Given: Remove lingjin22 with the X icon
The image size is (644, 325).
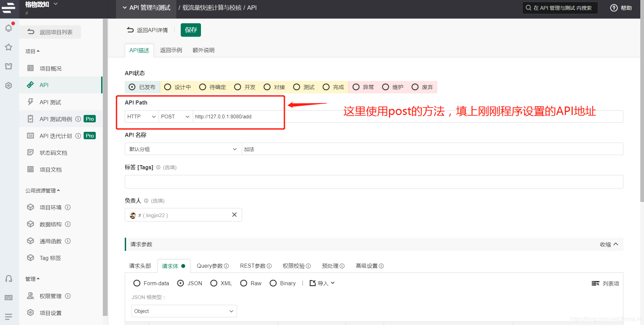Looking at the screenshot, I should tap(235, 215).
